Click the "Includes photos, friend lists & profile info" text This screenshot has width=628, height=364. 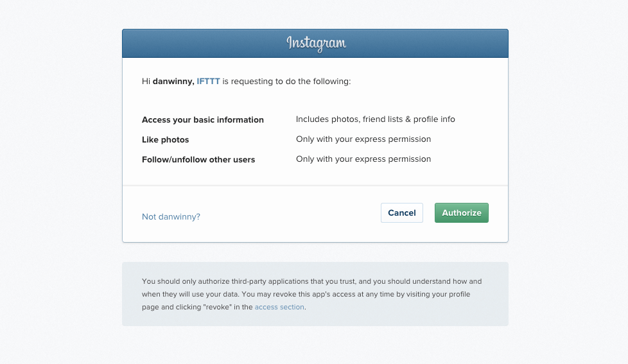pos(375,119)
